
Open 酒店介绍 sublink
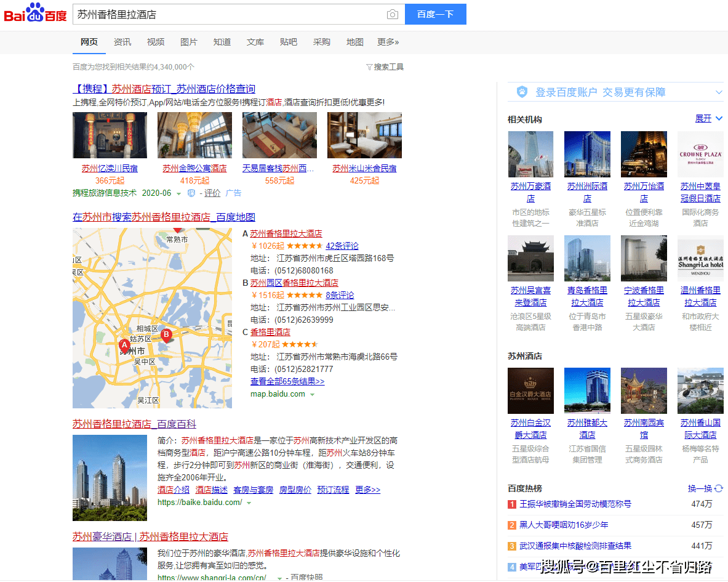(173, 490)
